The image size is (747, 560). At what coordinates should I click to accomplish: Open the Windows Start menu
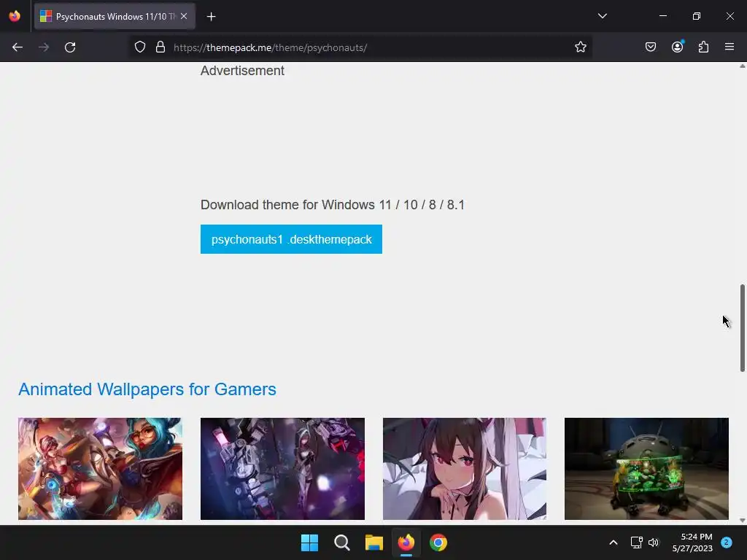[x=309, y=542]
